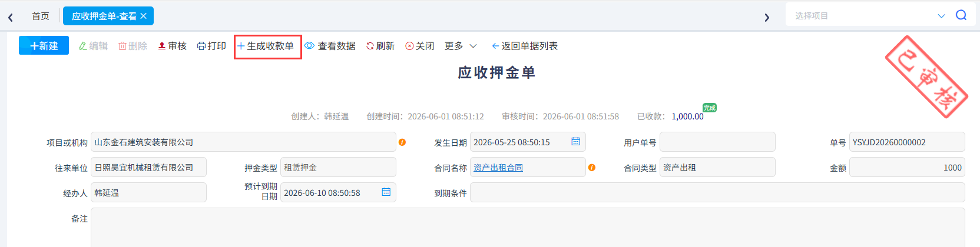
Task: Open the 预计到期日期 calendar picker icon
Action: [x=386, y=192]
